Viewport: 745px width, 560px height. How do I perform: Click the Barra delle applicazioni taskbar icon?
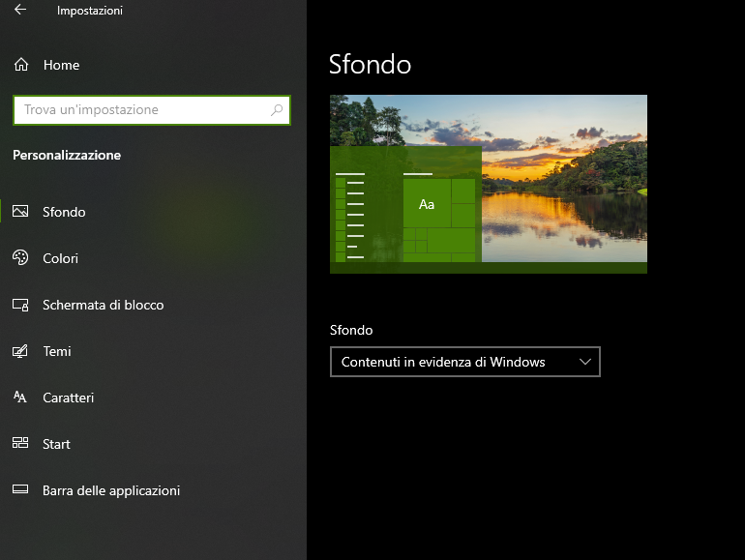pos(20,489)
